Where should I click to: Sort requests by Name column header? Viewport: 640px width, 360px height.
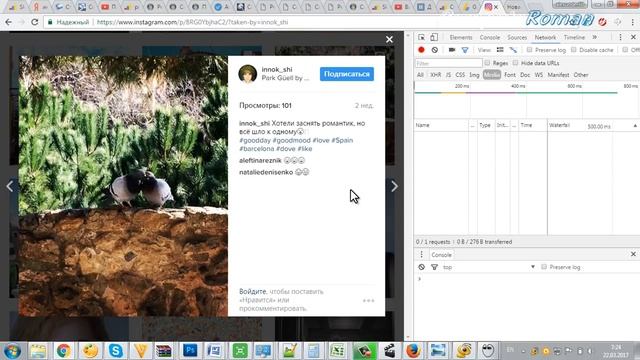[442, 125]
